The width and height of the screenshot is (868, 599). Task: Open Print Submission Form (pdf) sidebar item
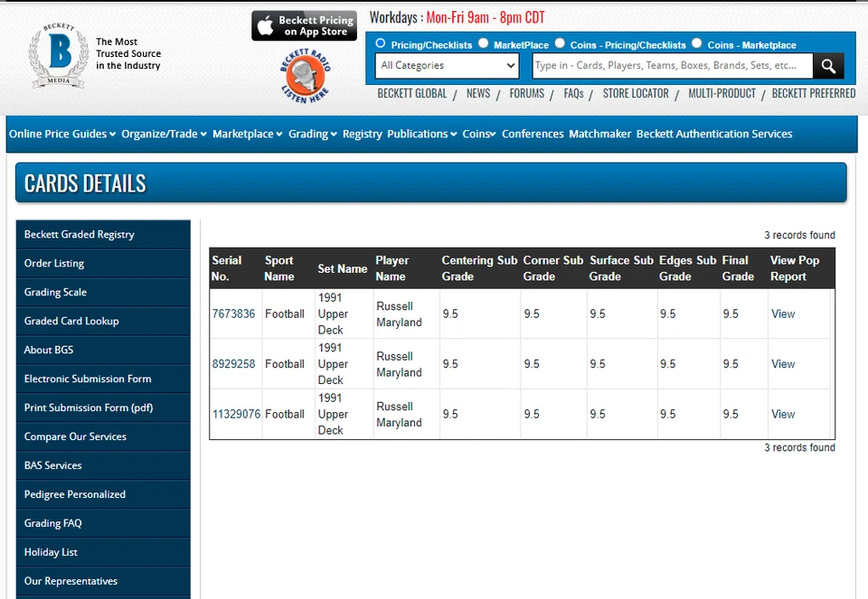pyautogui.click(x=103, y=407)
